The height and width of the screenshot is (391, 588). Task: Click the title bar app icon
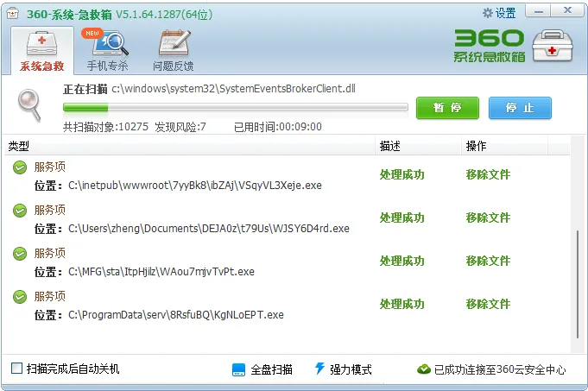click(x=12, y=14)
